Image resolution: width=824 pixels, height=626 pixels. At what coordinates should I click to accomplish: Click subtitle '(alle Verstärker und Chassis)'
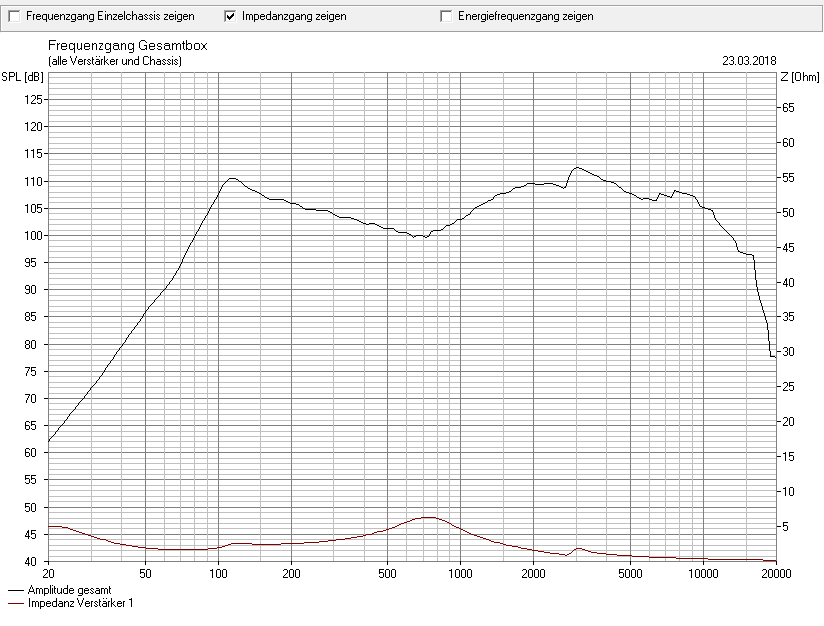(115, 61)
